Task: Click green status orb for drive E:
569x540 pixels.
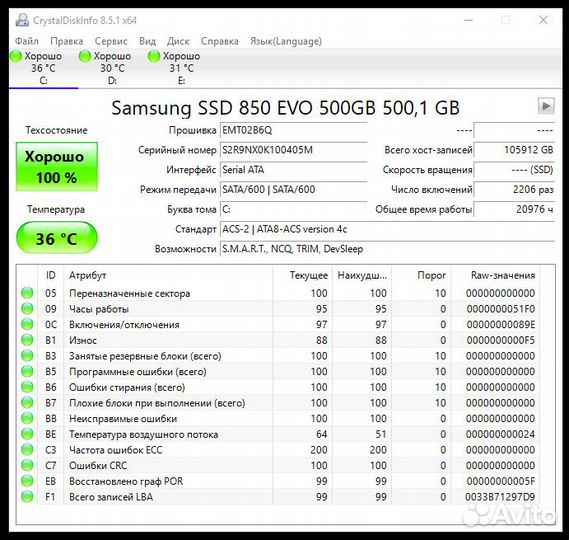Action: click(x=154, y=57)
